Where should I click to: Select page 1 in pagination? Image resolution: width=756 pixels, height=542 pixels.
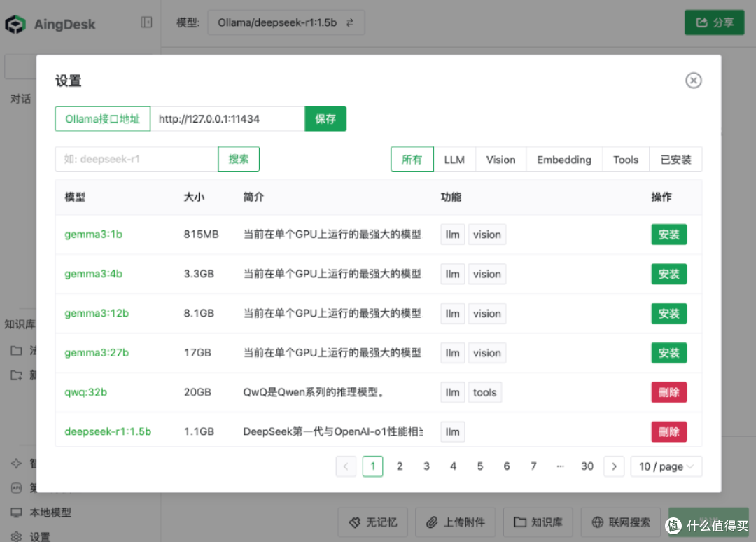point(372,466)
